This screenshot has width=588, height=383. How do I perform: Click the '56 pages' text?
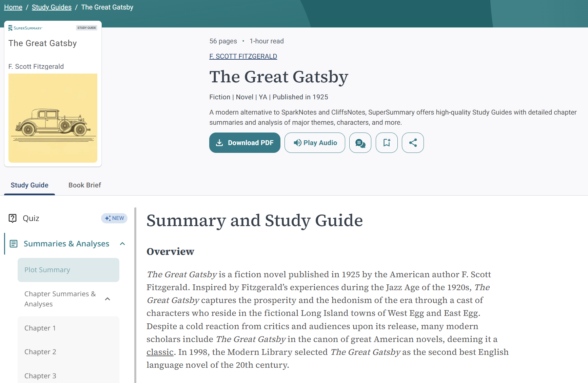[x=223, y=41]
